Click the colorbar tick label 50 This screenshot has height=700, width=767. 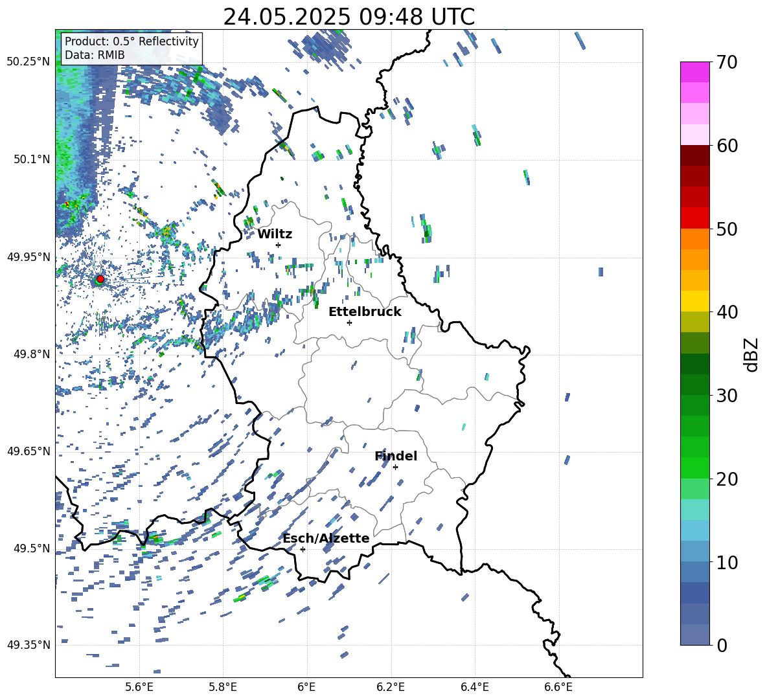(x=727, y=229)
